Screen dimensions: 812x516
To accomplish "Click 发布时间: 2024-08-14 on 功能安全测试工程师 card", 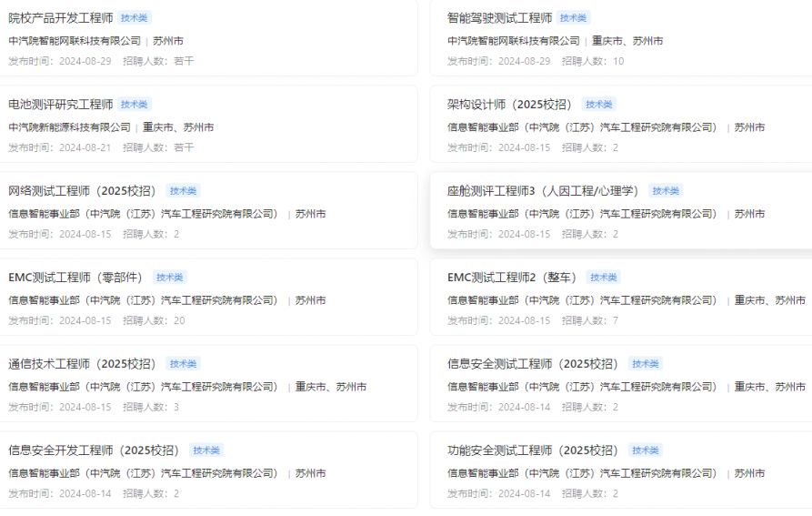I will click(498, 494).
